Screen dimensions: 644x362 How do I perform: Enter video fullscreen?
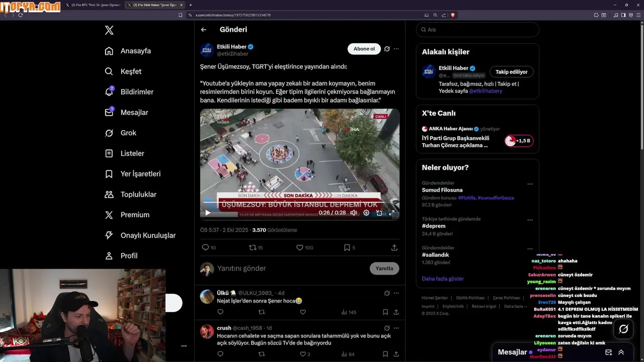[x=391, y=213]
